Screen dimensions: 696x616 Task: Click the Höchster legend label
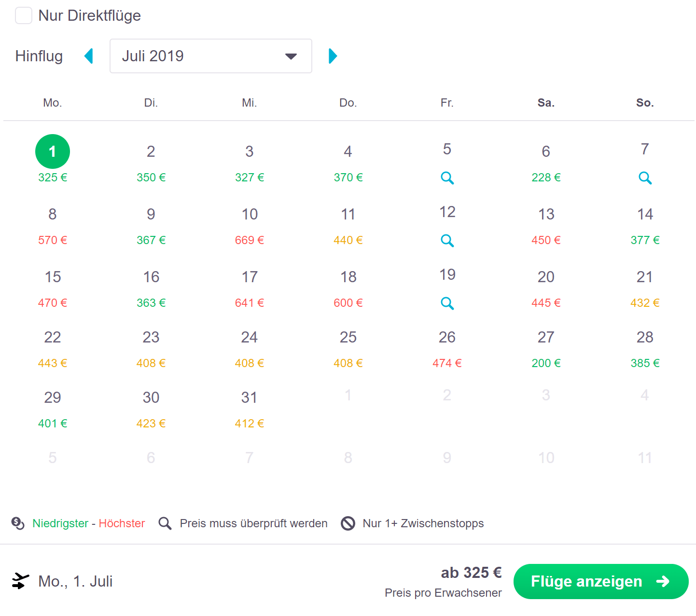click(x=122, y=523)
